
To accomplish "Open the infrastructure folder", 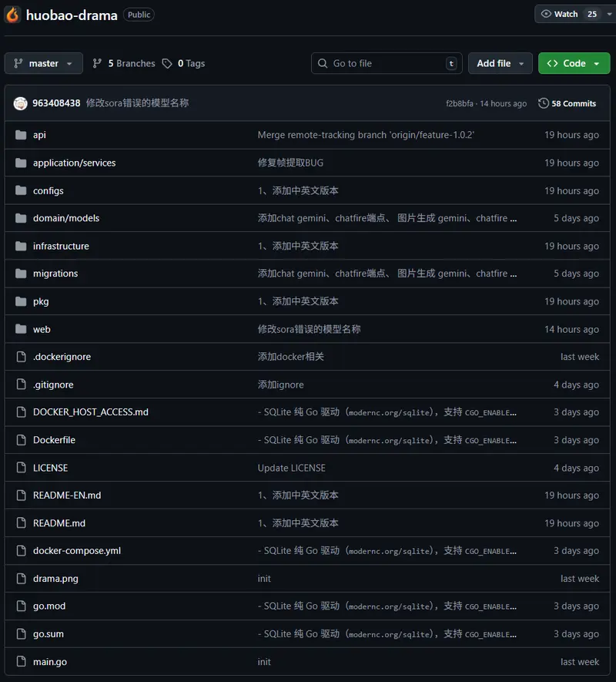I will [61, 246].
